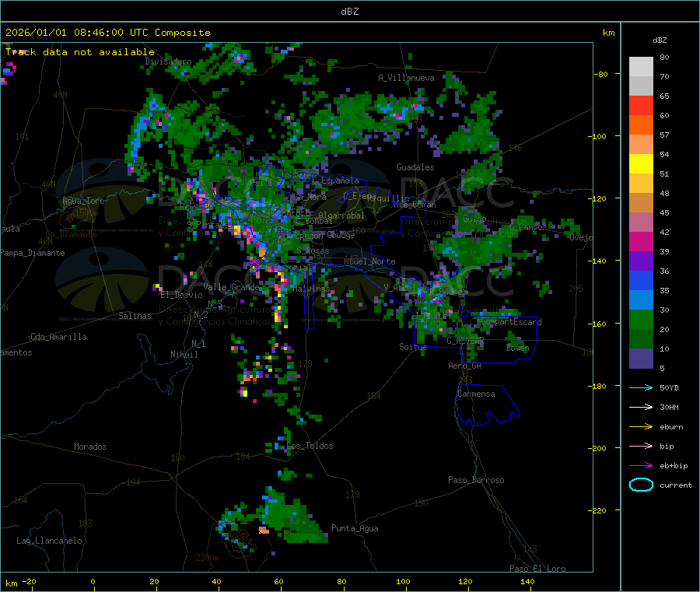
Task: Click the Cda_Amarilla map label
Action: click(58, 337)
